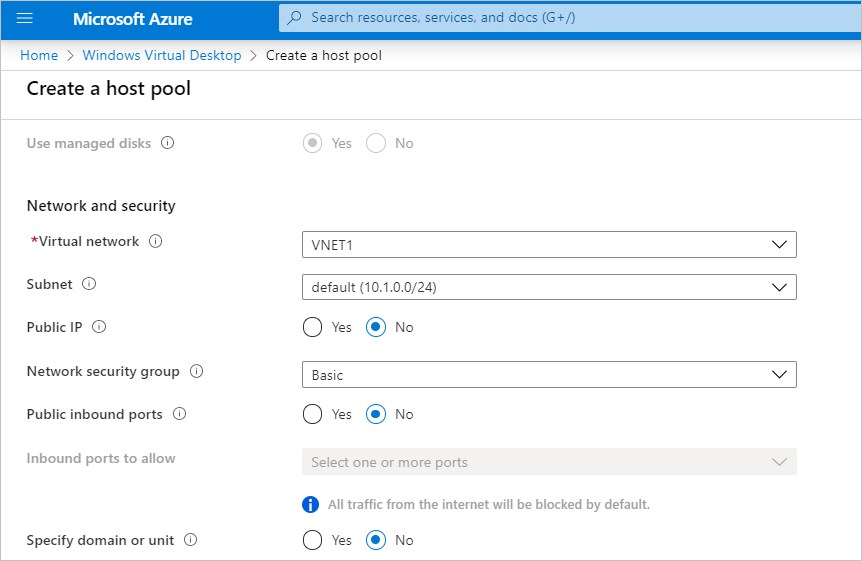Select No for Public inbound ports

coord(376,414)
